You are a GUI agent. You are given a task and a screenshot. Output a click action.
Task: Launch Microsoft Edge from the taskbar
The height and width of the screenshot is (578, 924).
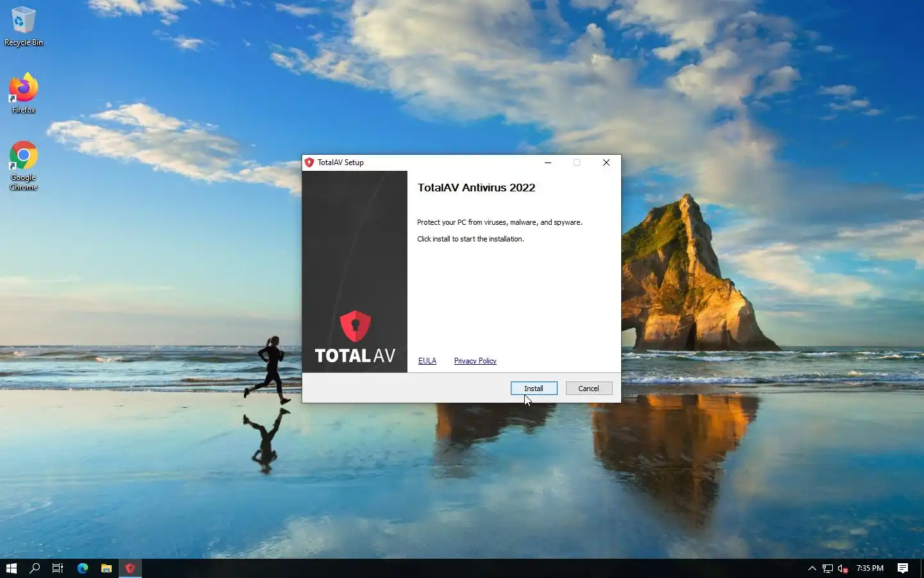[x=83, y=568]
